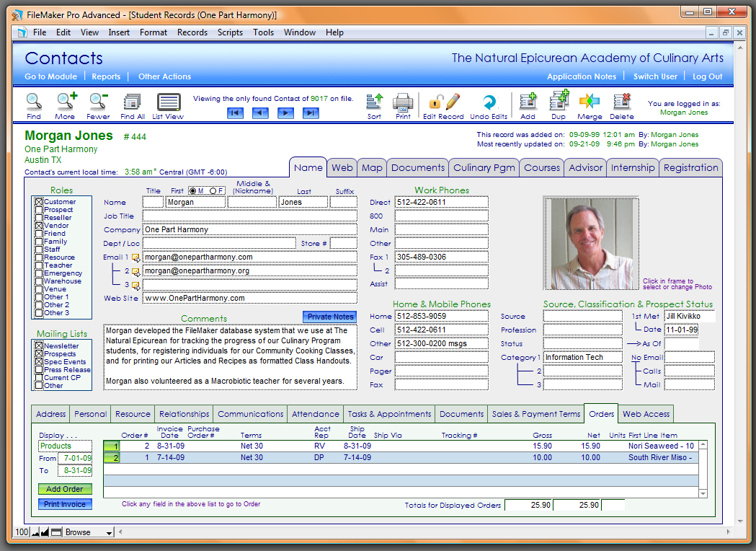756x551 pixels.
Task: Open the Display Products dropdown field
Action: tap(65, 446)
